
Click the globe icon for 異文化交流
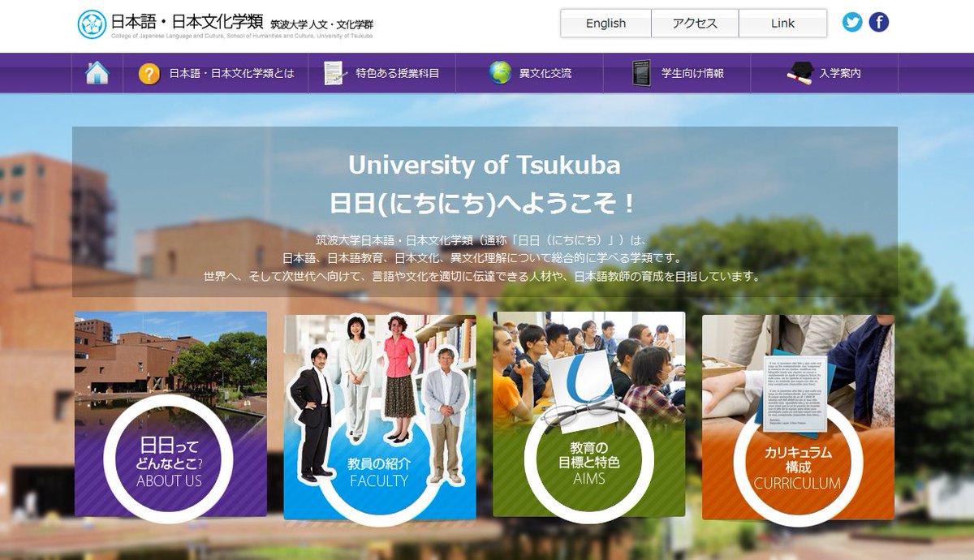pos(500,72)
